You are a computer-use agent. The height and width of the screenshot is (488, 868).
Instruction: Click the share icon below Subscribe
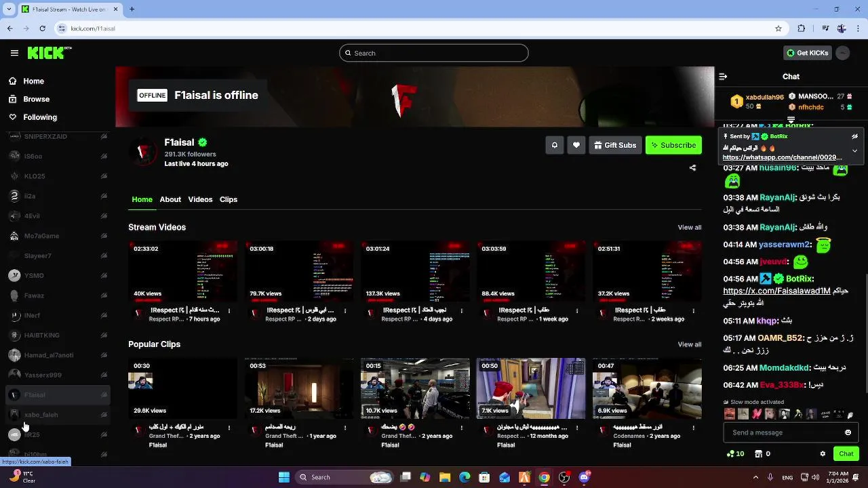pyautogui.click(x=692, y=167)
